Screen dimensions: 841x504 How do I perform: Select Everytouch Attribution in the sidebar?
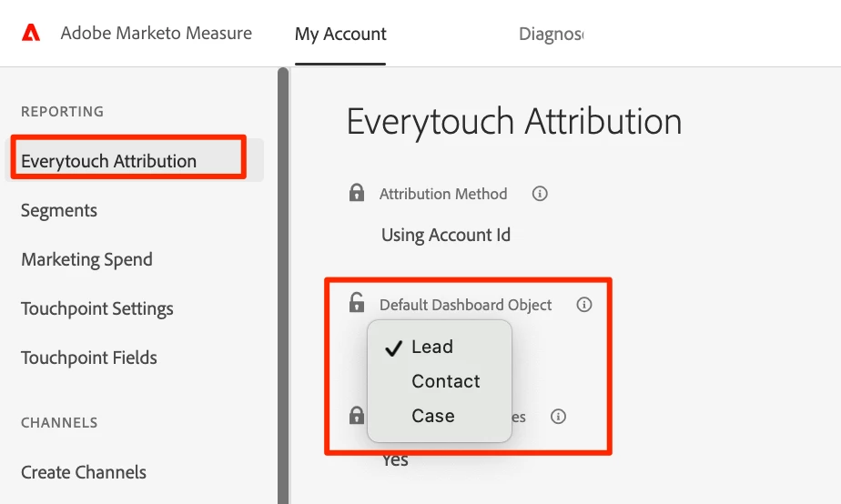[x=134, y=160]
